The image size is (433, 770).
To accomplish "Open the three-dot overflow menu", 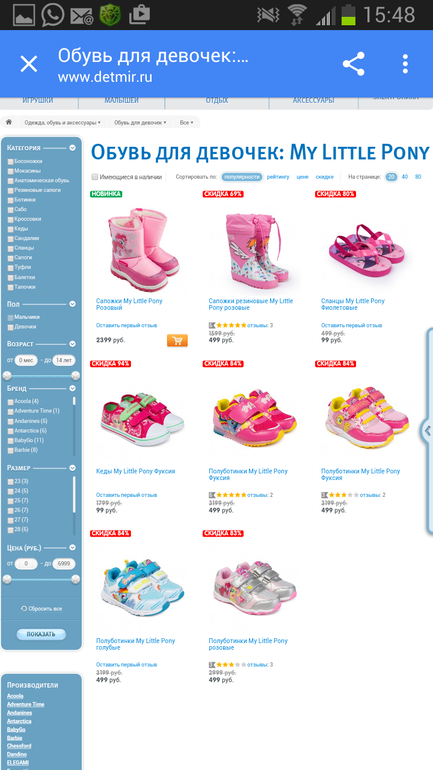I will click(405, 64).
